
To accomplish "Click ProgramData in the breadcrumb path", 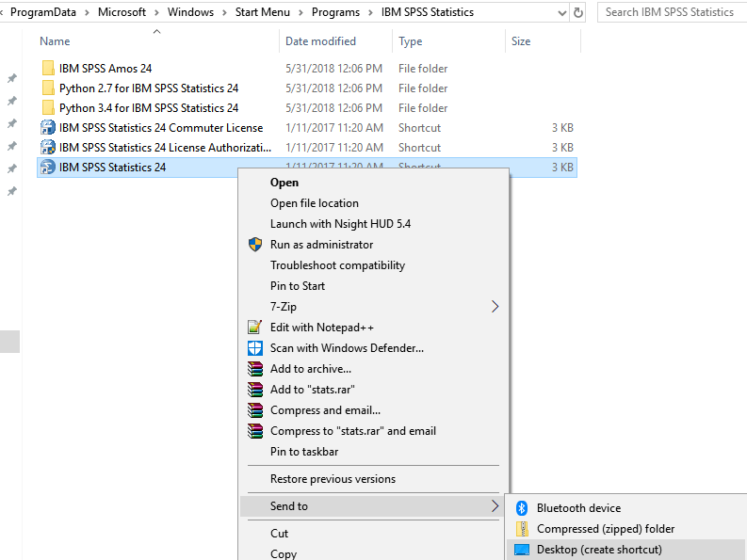I will [43, 12].
